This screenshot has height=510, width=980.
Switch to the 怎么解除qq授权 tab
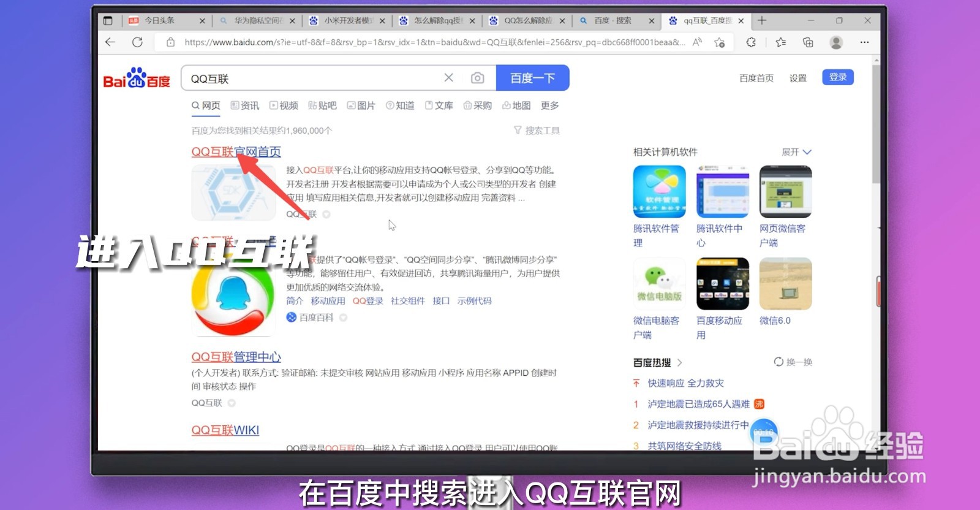click(437, 21)
